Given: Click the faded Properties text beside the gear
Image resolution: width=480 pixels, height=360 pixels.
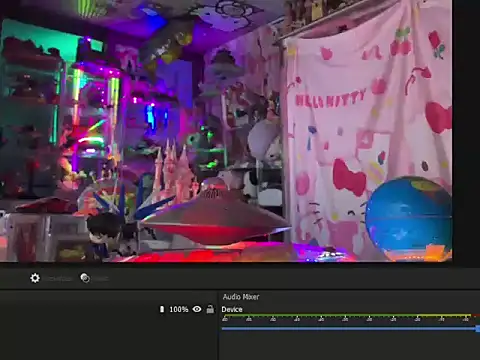Looking at the screenshot, I should coord(59,278).
